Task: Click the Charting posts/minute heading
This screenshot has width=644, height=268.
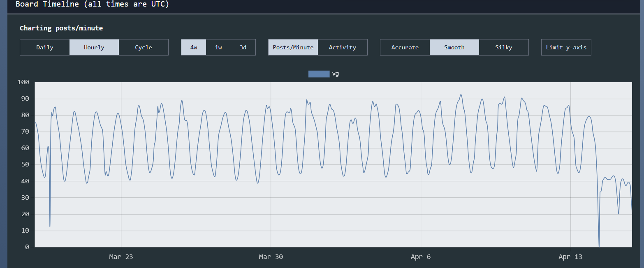Action: (61, 28)
